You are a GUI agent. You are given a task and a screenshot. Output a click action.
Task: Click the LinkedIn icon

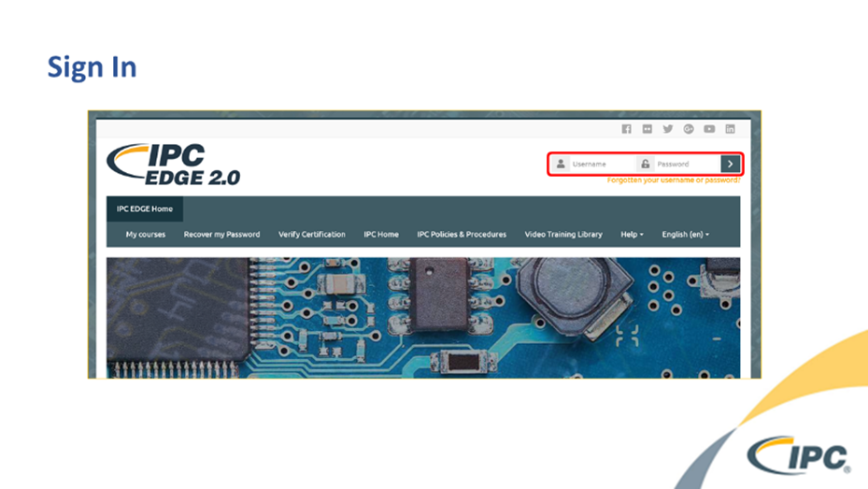[x=730, y=129]
